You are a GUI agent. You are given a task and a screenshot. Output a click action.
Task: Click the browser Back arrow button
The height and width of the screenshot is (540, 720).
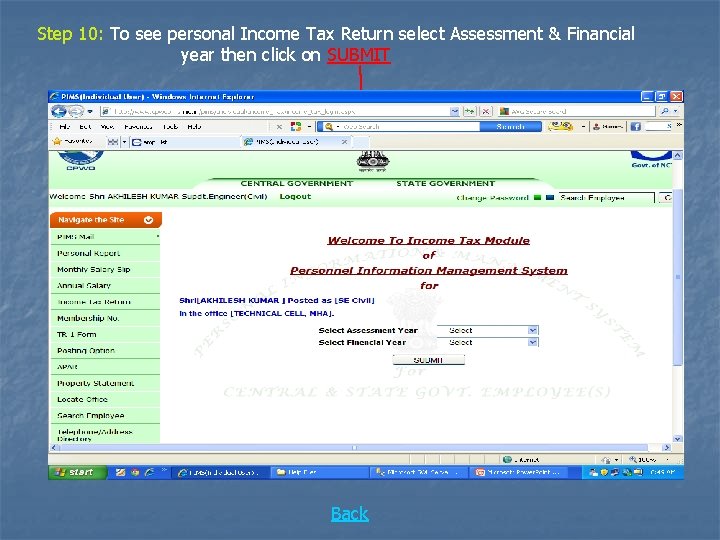click(x=58, y=111)
